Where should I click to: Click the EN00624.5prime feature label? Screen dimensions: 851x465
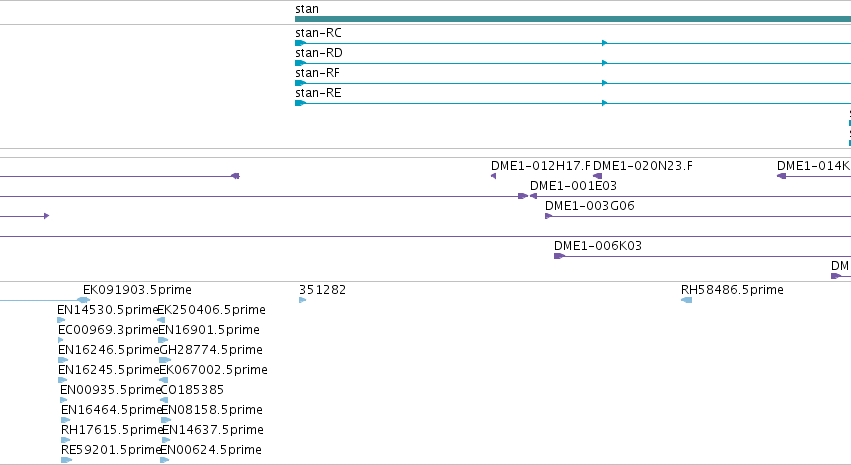tap(211, 450)
